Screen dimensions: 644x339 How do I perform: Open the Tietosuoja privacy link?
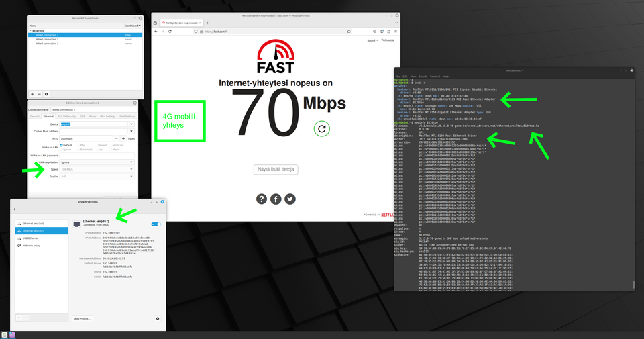(387, 40)
